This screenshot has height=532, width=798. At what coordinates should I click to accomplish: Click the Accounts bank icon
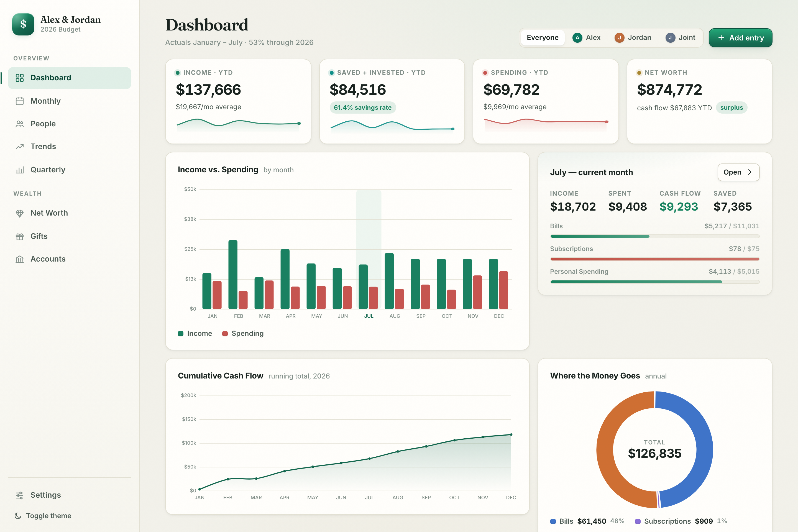coord(20,259)
